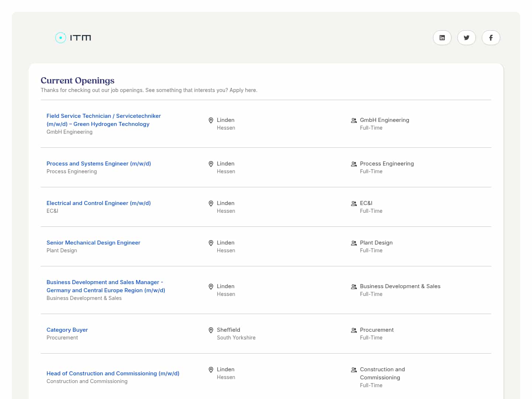Click location pin icon beside Sheffield
This screenshot has width=532, height=399.
click(211, 330)
